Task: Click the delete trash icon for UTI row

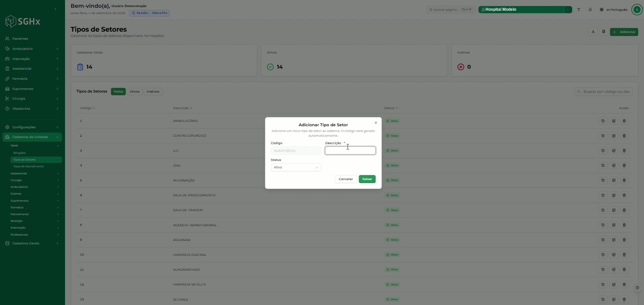Action: click(624, 150)
